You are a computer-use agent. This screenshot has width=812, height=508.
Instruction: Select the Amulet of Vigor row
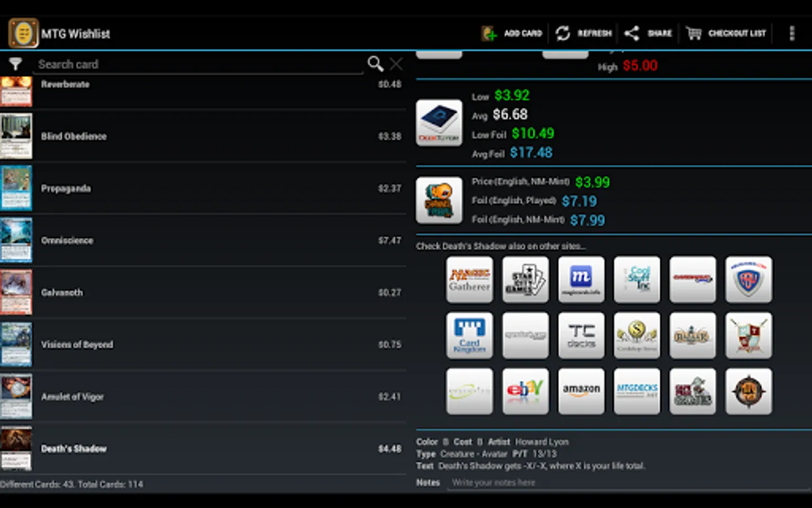[x=203, y=397]
